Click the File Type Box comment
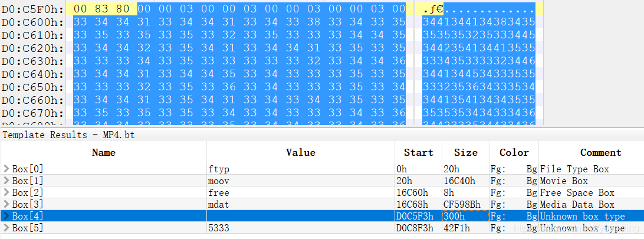The image size is (644, 239). (x=574, y=169)
